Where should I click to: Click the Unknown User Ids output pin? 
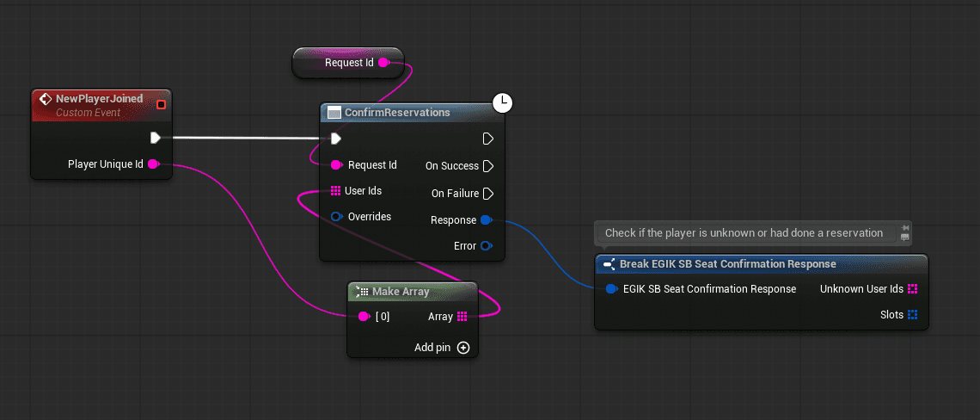912,289
